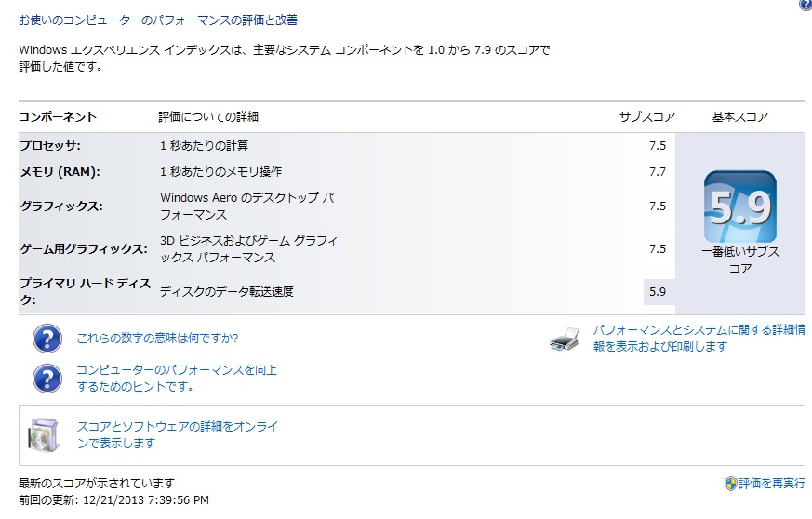Select the メモリ (RAM) row label

[x=60, y=172]
